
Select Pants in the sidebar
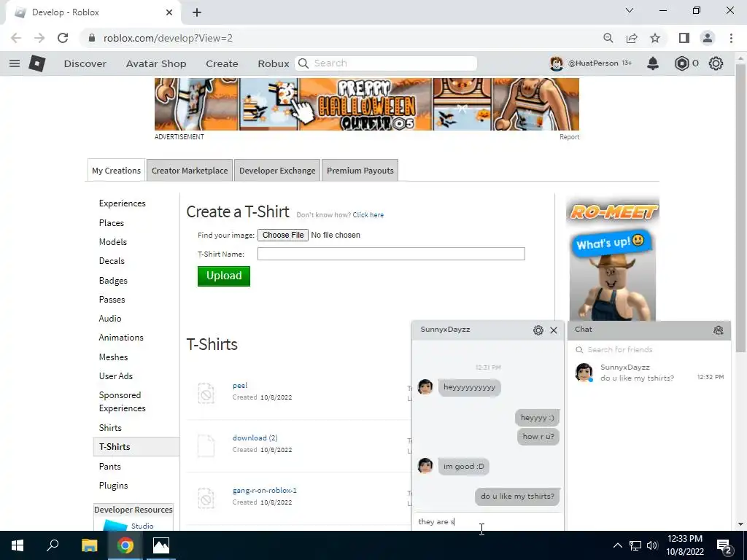109,466
